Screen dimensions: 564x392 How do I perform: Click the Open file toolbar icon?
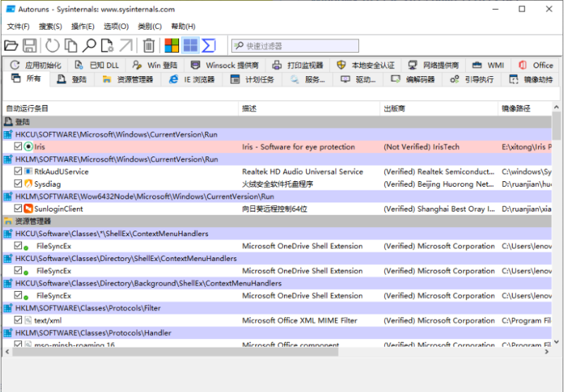[11, 46]
